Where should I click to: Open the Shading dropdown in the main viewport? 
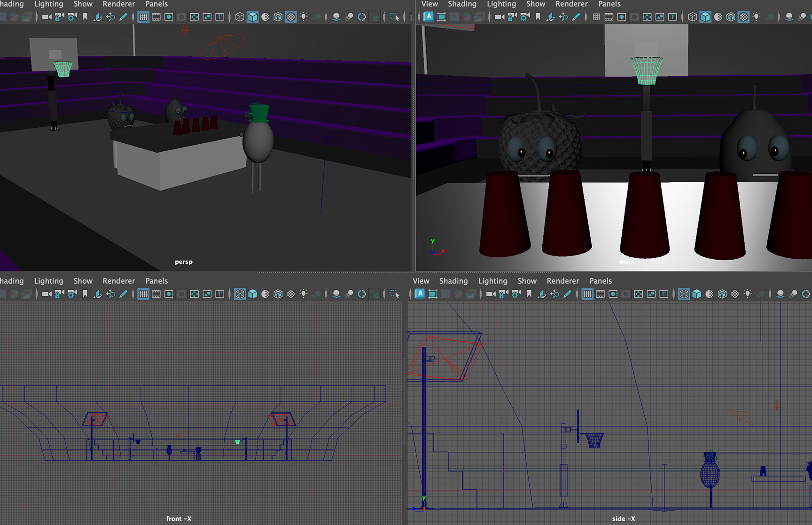point(462,4)
